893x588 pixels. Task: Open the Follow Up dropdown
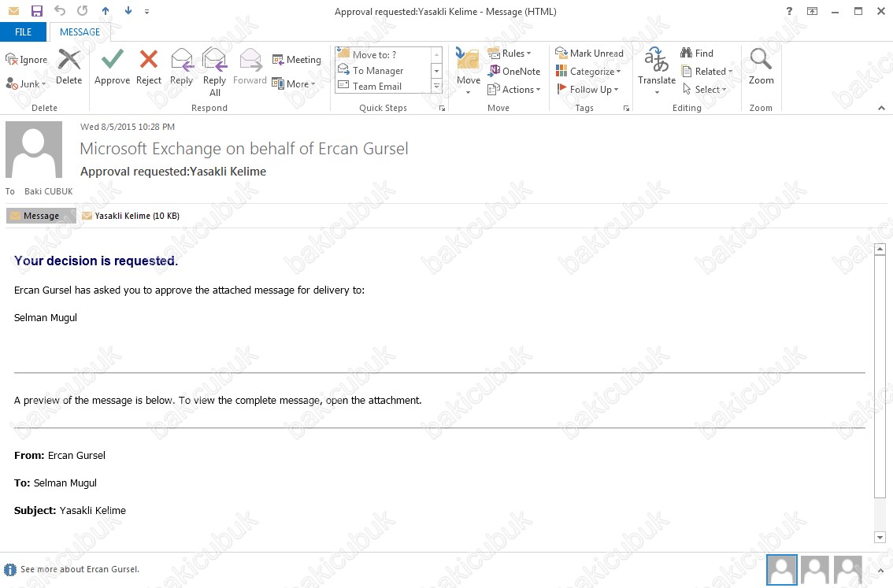click(587, 89)
